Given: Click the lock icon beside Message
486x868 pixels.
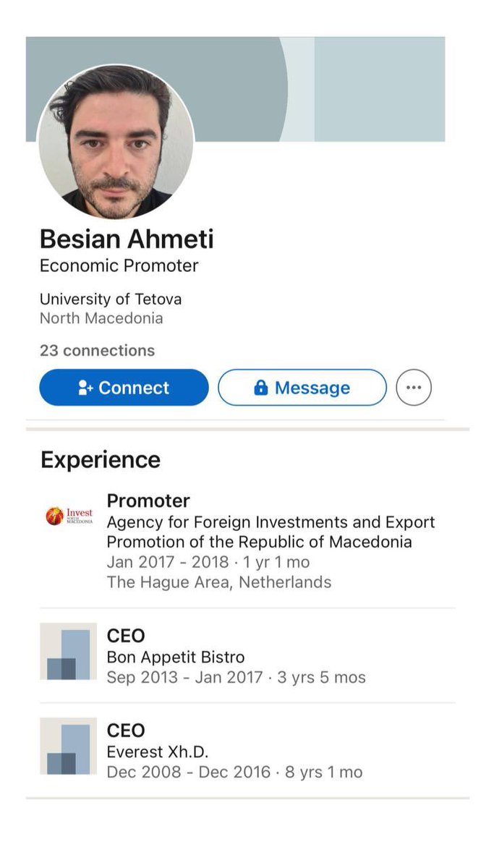Looking at the screenshot, I should [x=261, y=388].
